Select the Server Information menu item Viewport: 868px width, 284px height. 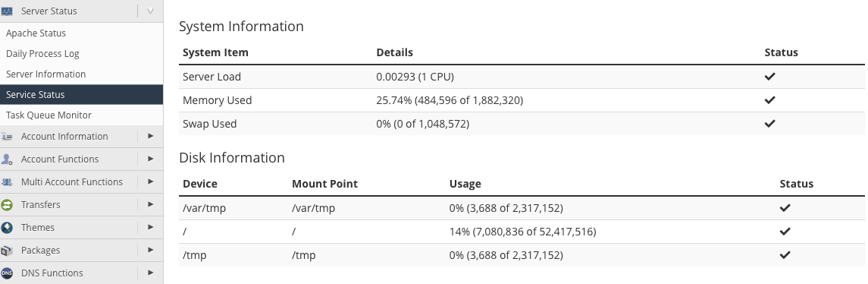(46, 74)
